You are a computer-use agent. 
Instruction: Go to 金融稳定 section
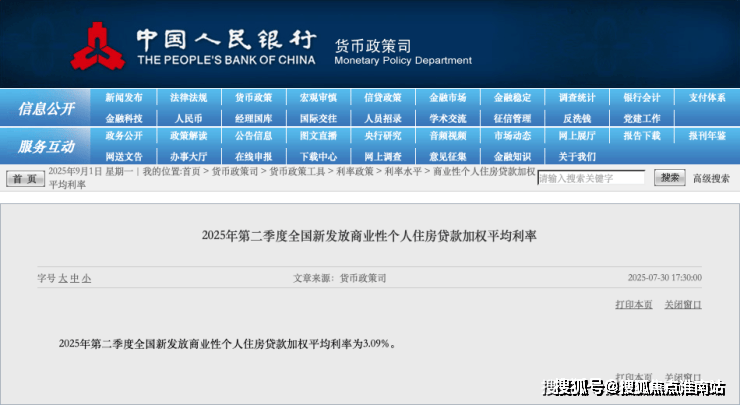tap(513, 98)
